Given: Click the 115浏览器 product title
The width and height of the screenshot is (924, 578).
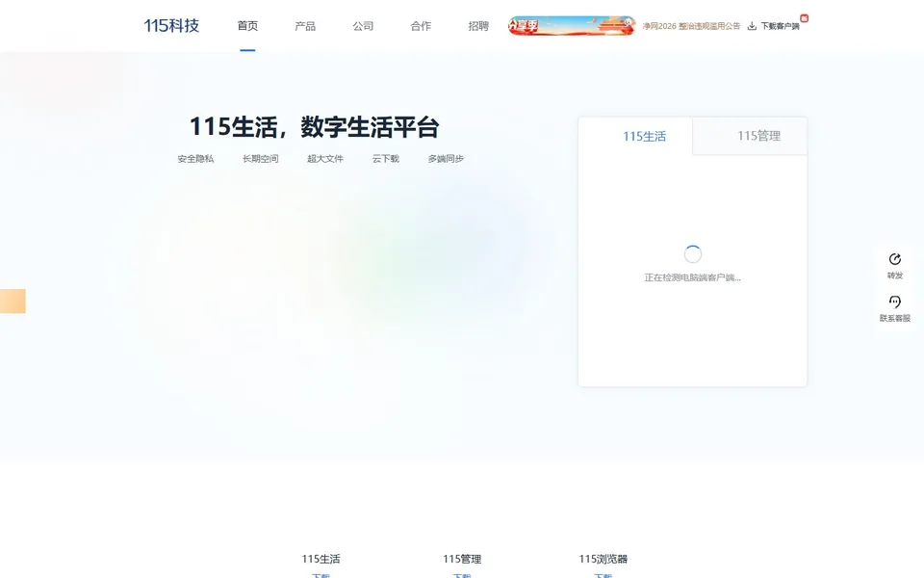Looking at the screenshot, I should [603, 559].
